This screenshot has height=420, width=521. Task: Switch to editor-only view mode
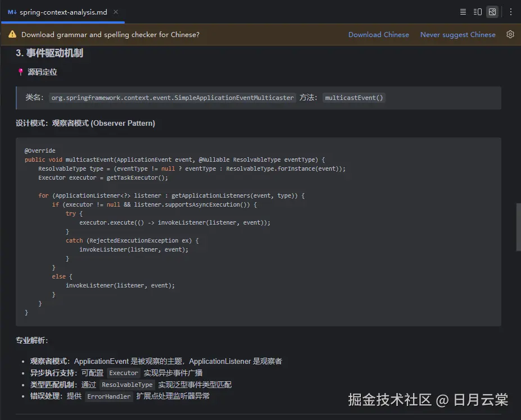[x=463, y=12]
